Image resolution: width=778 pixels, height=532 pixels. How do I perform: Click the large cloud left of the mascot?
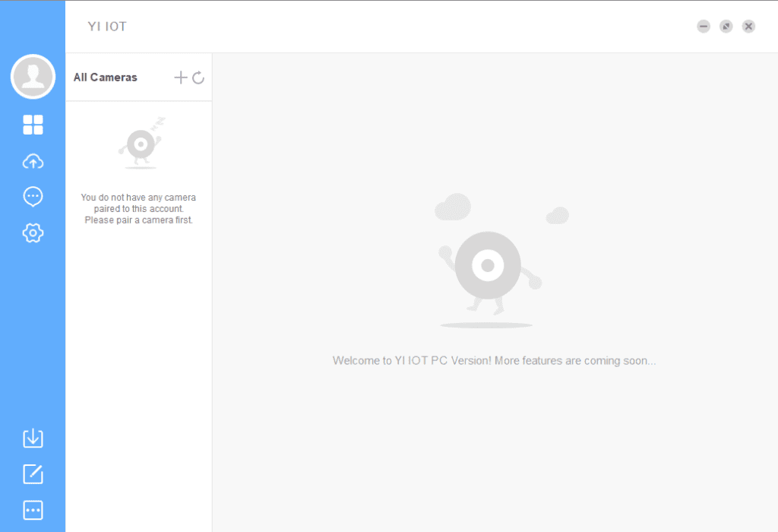click(x=453, y=207)
